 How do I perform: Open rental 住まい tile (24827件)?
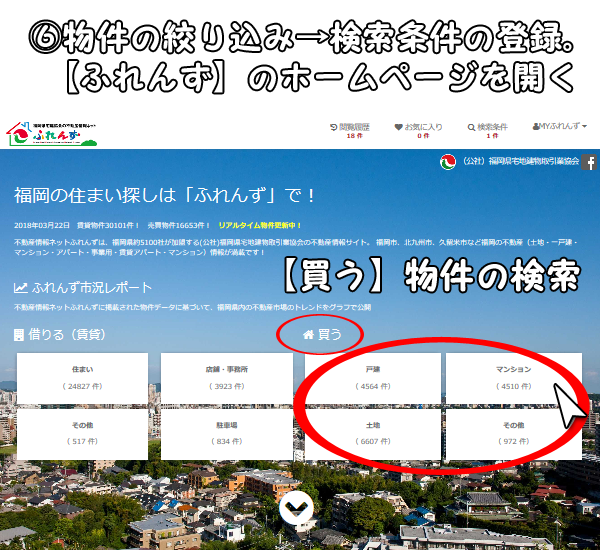[x=82, y=378]
